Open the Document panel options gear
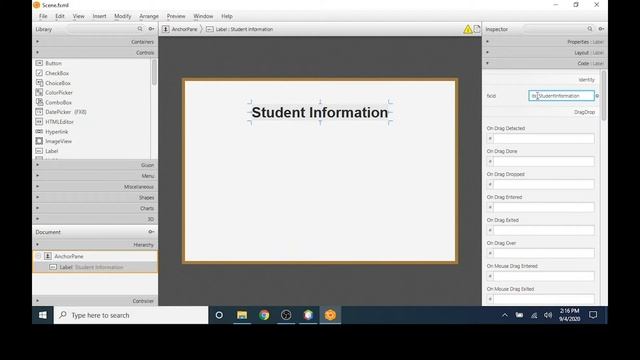 pos(151,232)
